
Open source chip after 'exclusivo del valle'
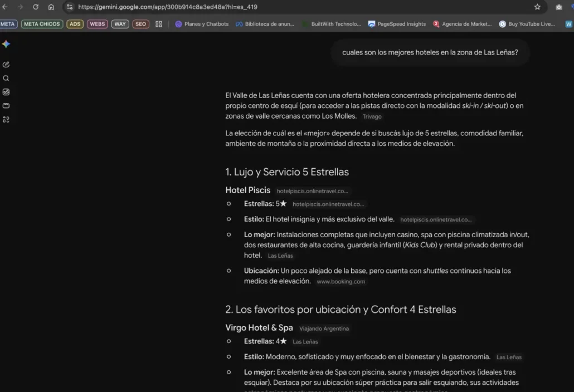[x=436, y=219]
